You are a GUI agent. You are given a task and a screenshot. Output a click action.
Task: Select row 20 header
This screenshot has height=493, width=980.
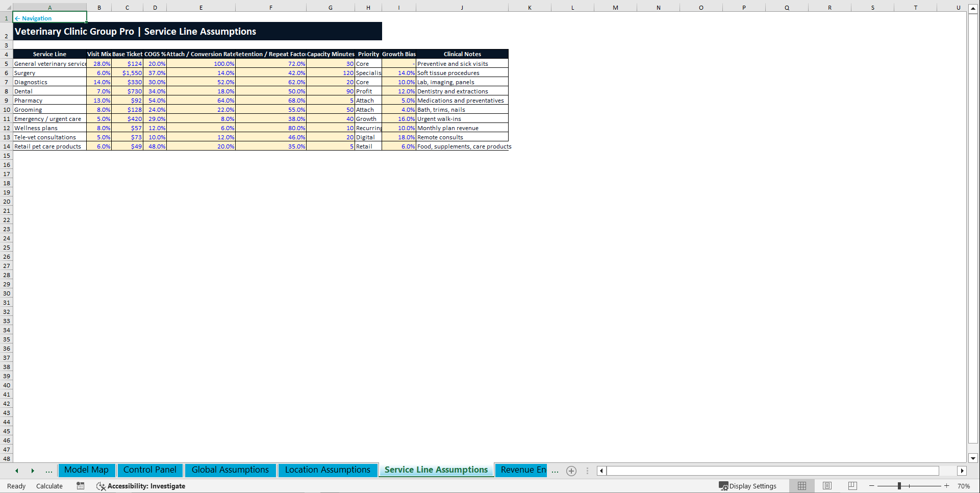click(x=7, y=202)
